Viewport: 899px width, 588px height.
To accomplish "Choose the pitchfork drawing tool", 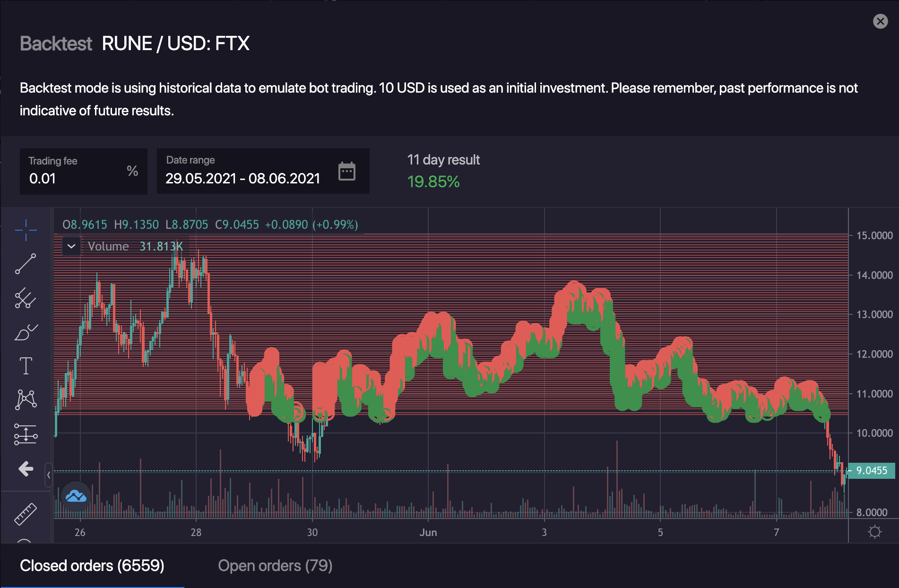I will (x=26, y=298).
